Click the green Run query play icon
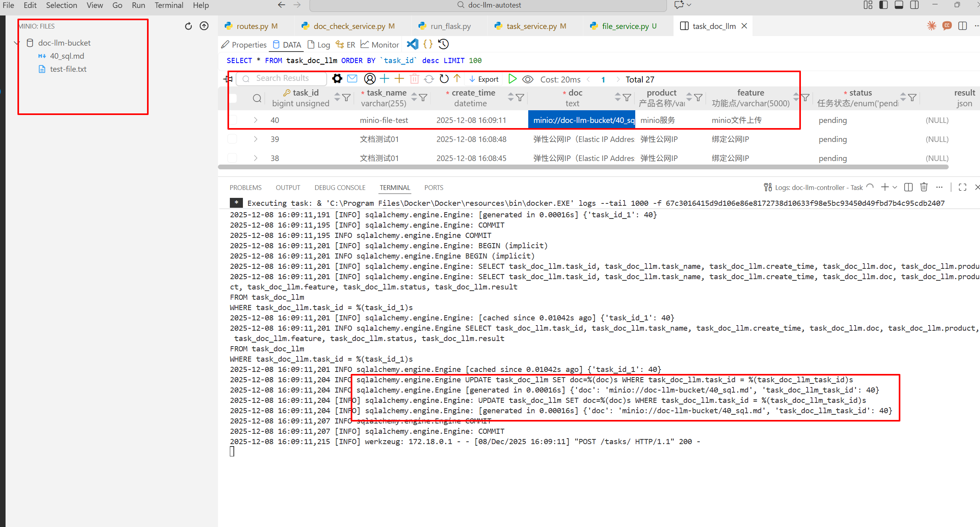980x527 pixels. 512,79
